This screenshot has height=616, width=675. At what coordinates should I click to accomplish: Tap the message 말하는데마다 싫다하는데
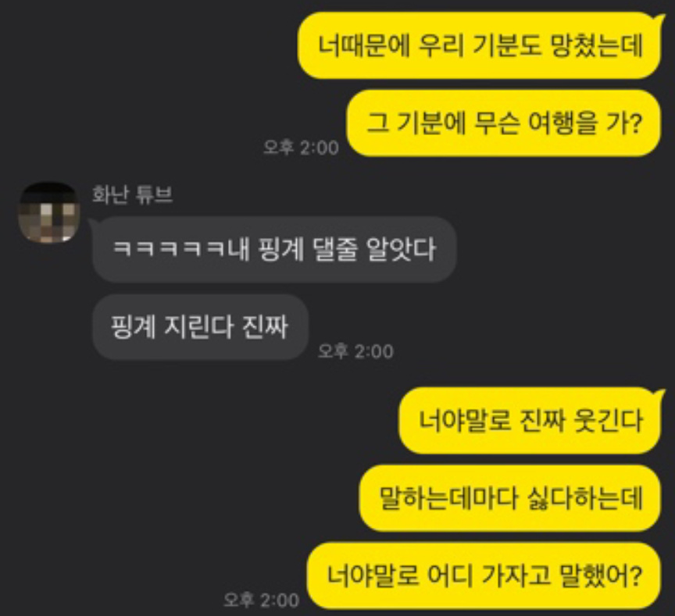(510, 497)
